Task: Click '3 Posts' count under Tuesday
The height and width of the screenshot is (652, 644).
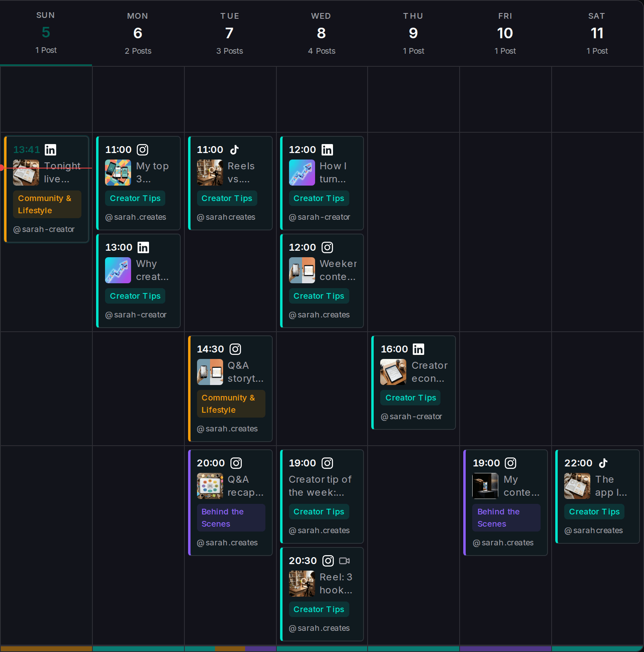Action: coord(230,51)
